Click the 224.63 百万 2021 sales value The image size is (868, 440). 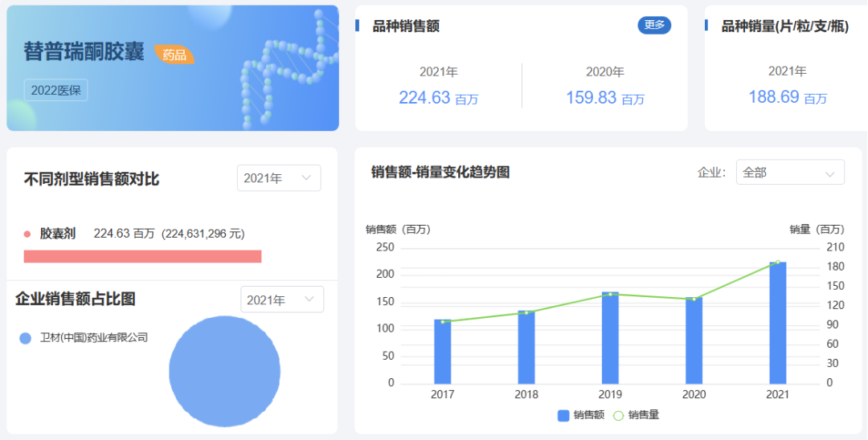pyautogui.click(x=438, y=98)
